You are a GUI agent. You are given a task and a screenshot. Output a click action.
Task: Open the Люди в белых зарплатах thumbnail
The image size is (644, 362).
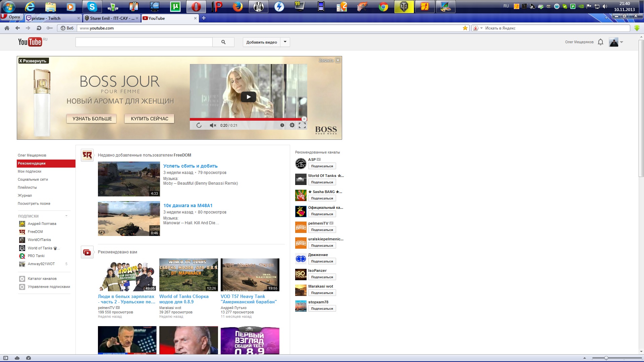click(127, 275)
